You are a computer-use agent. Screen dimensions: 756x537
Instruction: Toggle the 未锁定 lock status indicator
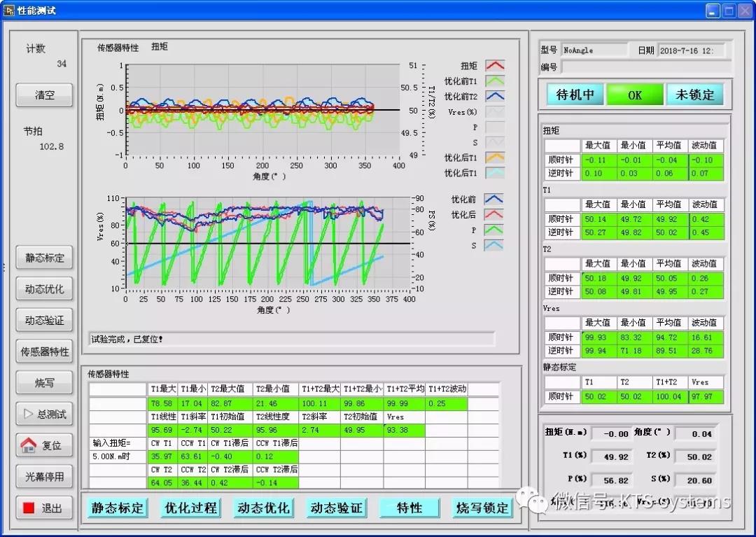(x=694, y=95)
